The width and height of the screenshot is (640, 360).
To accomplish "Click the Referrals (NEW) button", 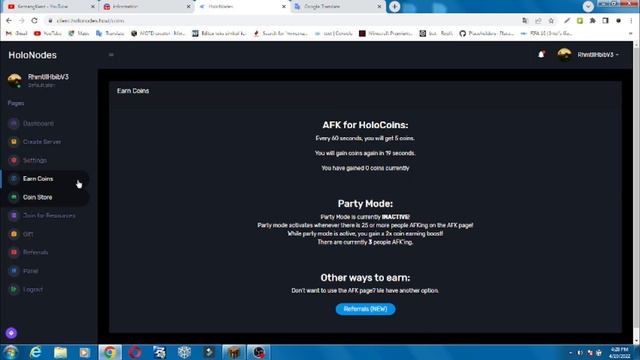I will click(x=365, y=309).
